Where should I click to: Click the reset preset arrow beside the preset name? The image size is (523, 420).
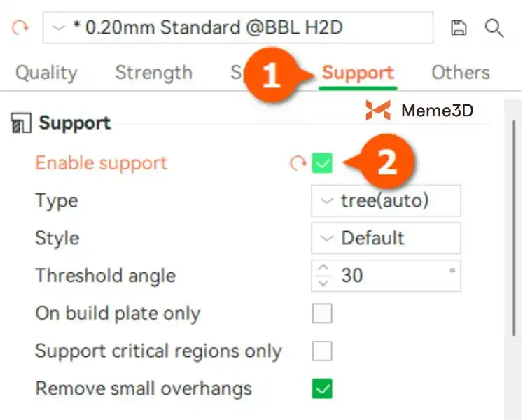(20, 29)
